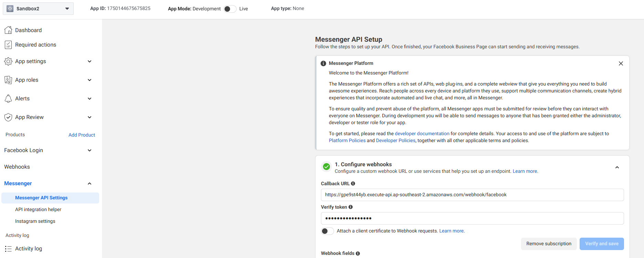Click the Required actions checklist icon
644x258 pixels.
(8, 45)
